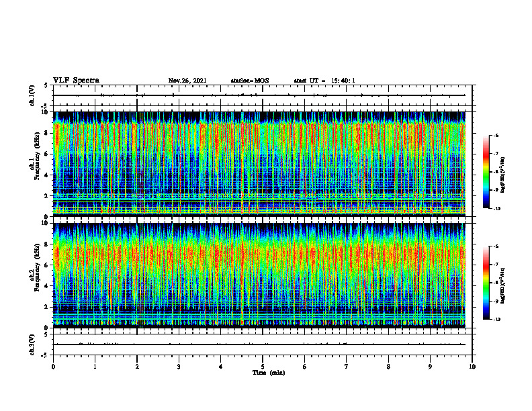
Task: Click time axis tick label "7"
Action: pyautogui.click(x=347, y=367)
